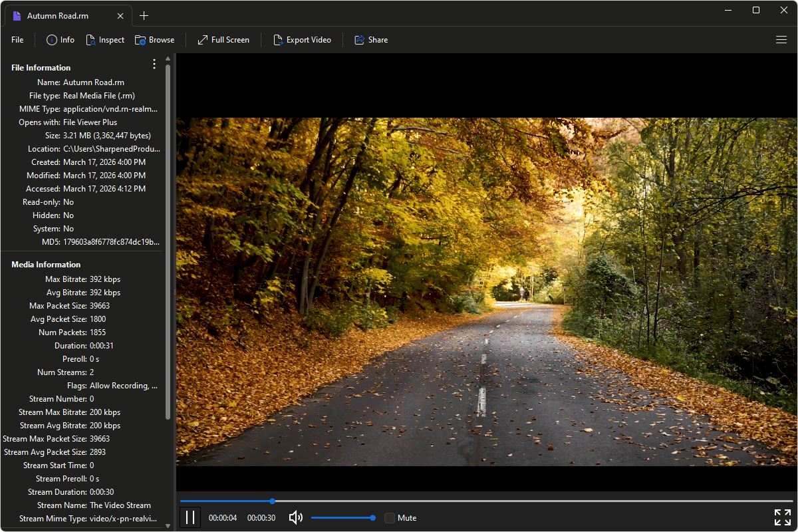The width and height of the screenshot is (798, 532).
Task: Open the hamburger menu
Action: click(781, 40)
